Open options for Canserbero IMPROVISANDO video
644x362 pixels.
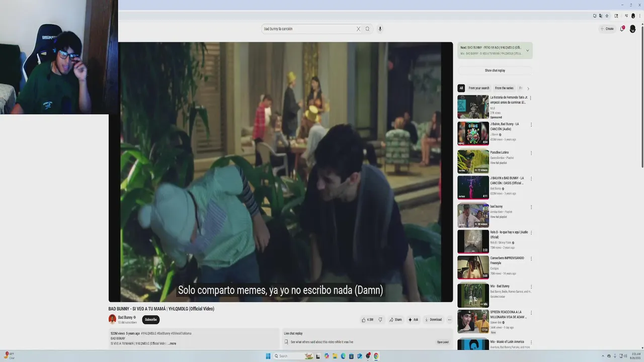pyautogui.click(x=531, y=258)
